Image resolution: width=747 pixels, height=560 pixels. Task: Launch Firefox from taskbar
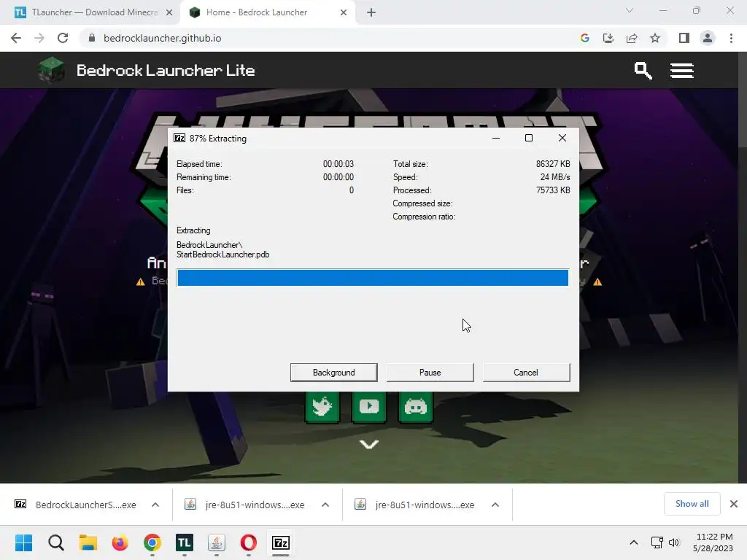tap(120, 542)
